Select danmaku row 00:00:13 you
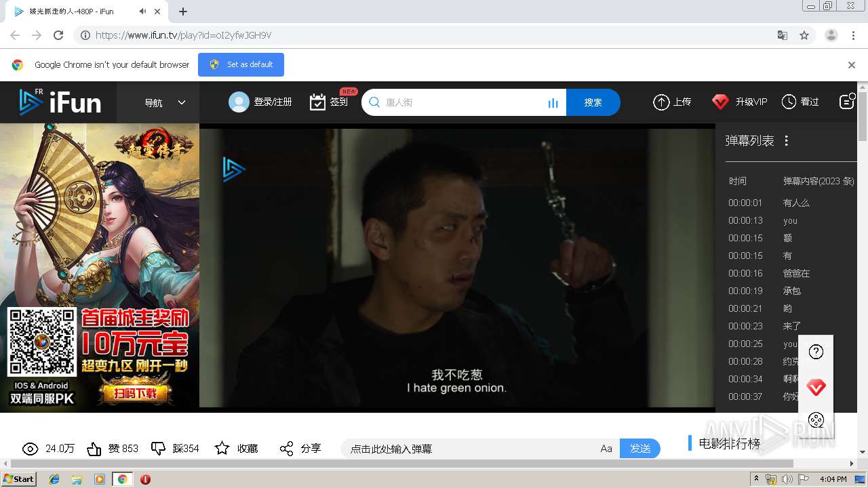868x488 pixels. tap(790, 220)
